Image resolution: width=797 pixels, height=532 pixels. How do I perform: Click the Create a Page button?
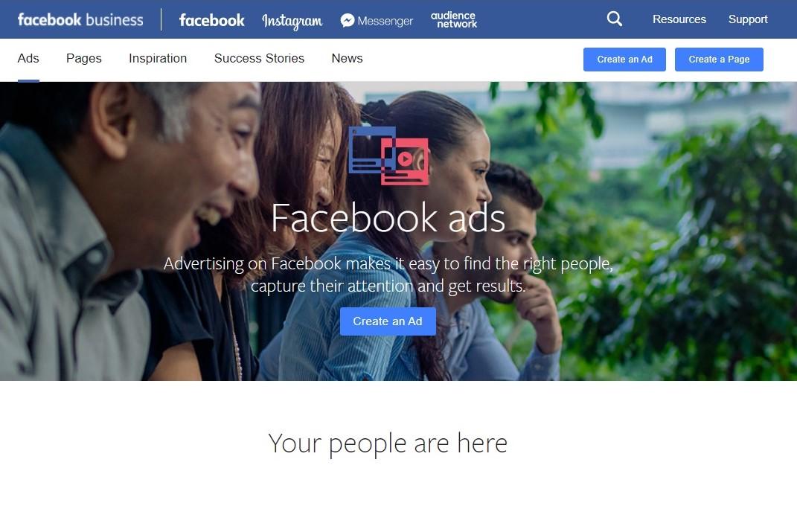(719, 60)
